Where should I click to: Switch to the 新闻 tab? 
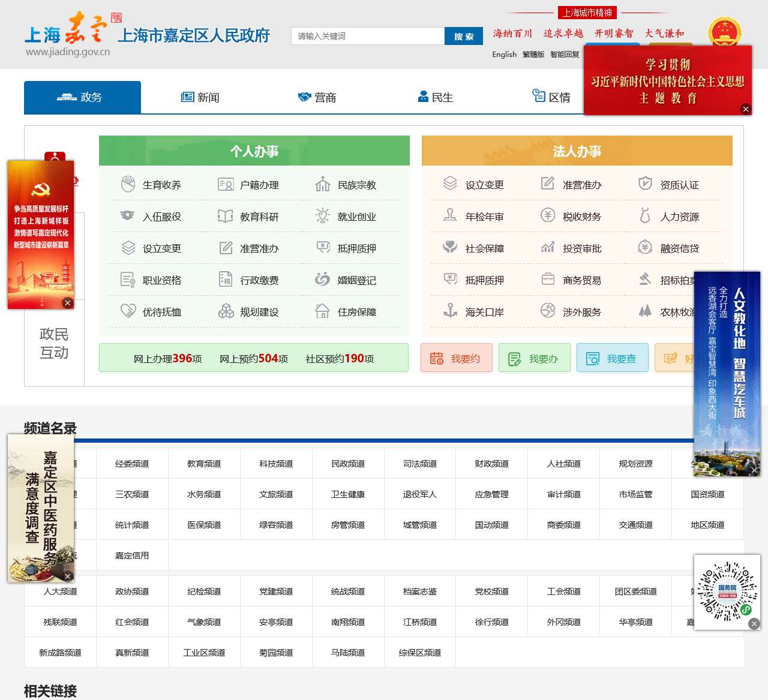coord(200,97)
